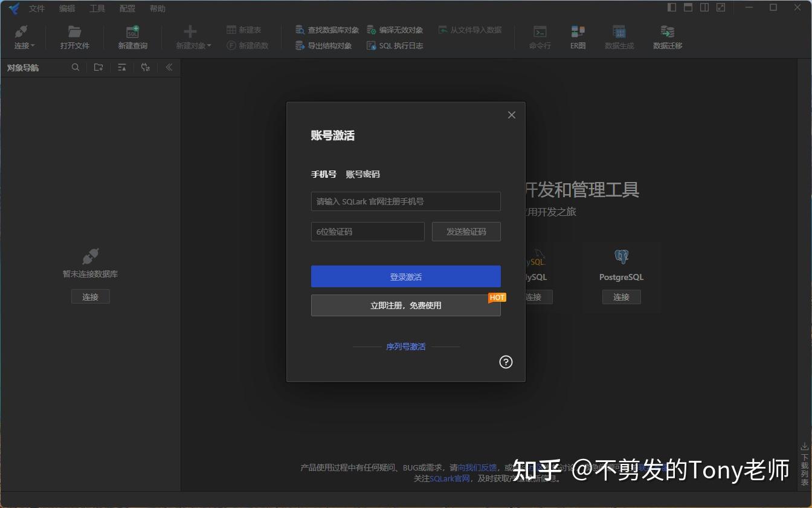Open the 序列号激活 serial activation link
This screenshot has height=508, width=812.
[405, 346]
